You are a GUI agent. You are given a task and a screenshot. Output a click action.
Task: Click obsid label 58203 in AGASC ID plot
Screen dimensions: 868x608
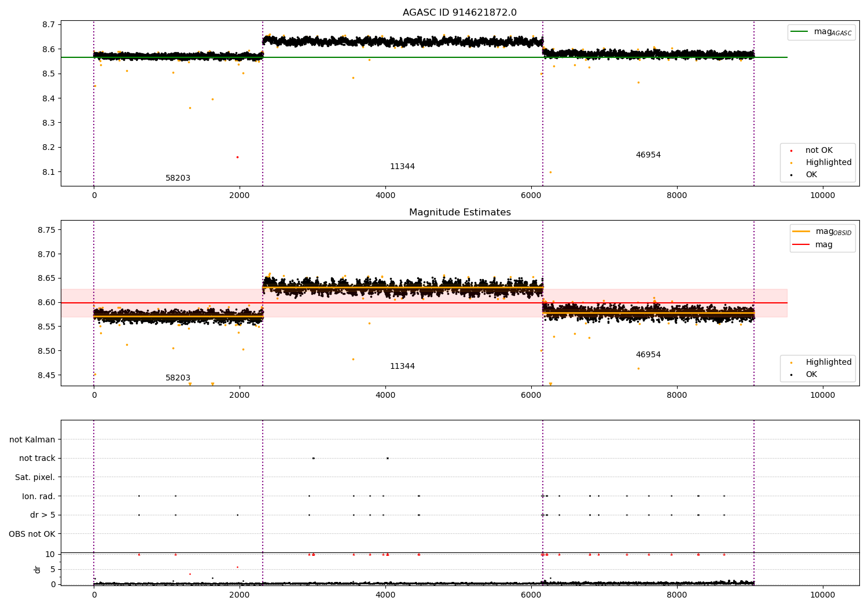click(178, 178)
